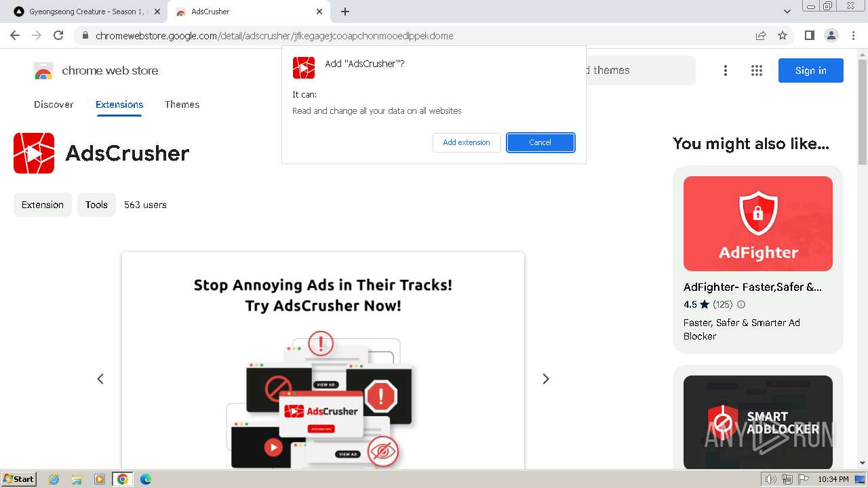868x488 pixels.
Task: Show next screenshot in carousel
Action: 546,379
